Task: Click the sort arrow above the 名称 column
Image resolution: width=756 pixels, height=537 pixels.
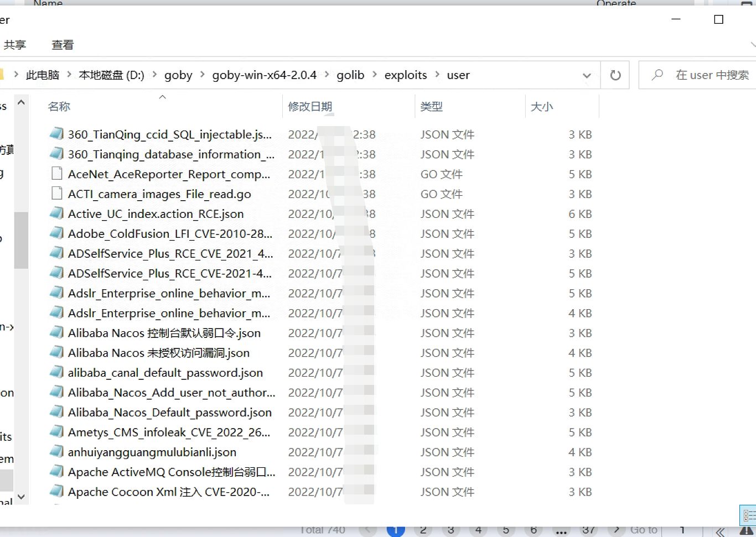Action: [x=162, y=96]
